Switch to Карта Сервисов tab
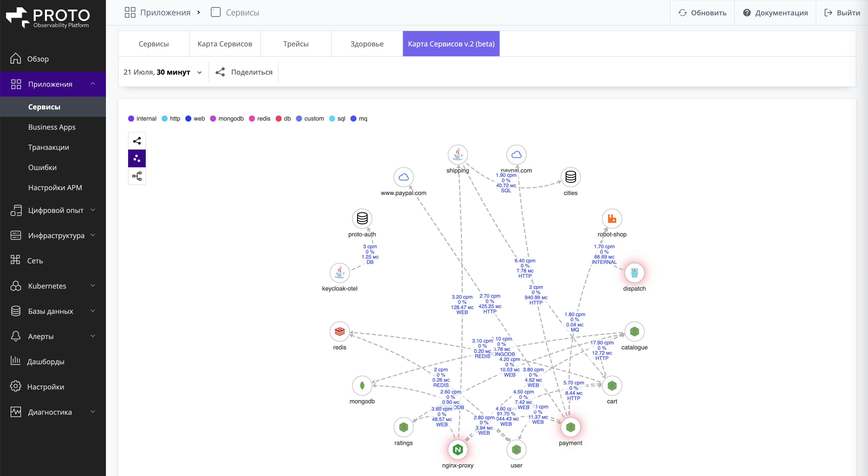This screenshot has width=868, height=476. click(x=225, y=44)
